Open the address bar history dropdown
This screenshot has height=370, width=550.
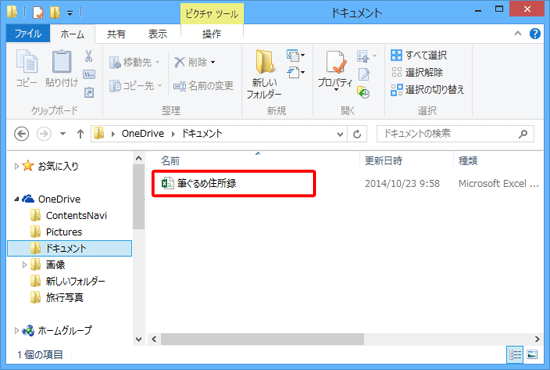[340, 134]
